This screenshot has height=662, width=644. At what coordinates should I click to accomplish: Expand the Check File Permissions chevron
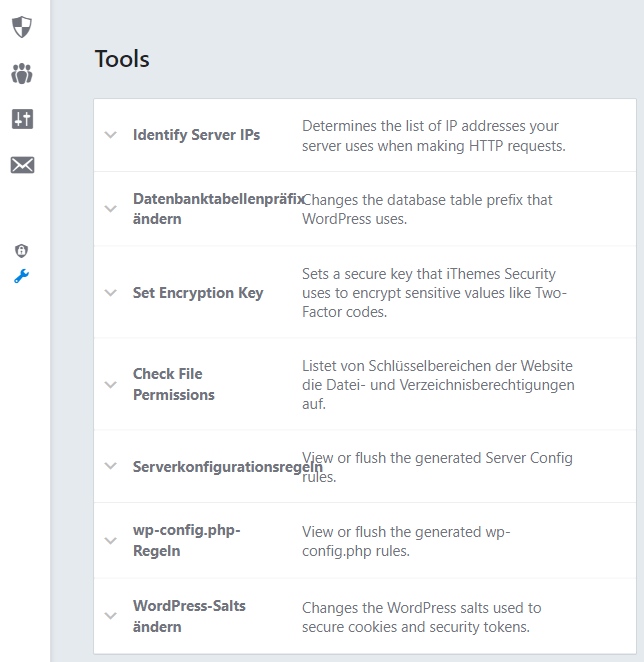(111, 385)
